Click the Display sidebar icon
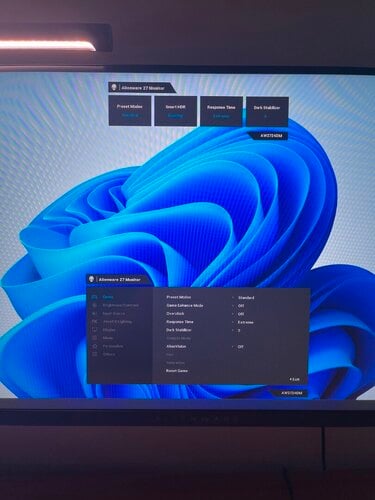The width and height of the screenshot is (375, 500). tap(95, 330)
